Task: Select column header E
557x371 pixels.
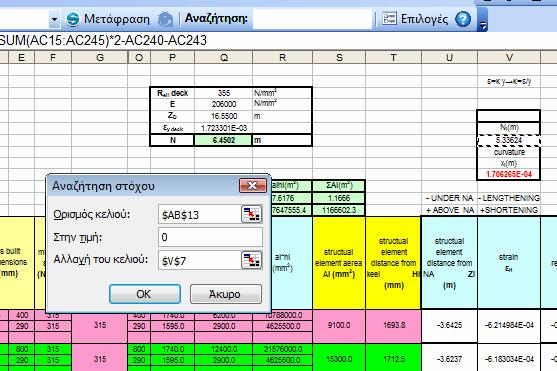Action: click(21, 57)
